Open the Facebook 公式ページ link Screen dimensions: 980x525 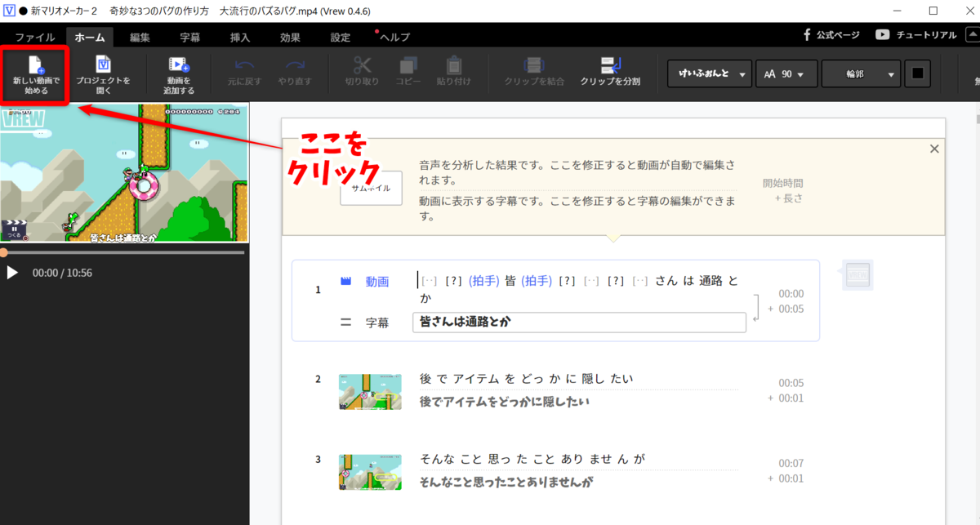click(831, 35)
